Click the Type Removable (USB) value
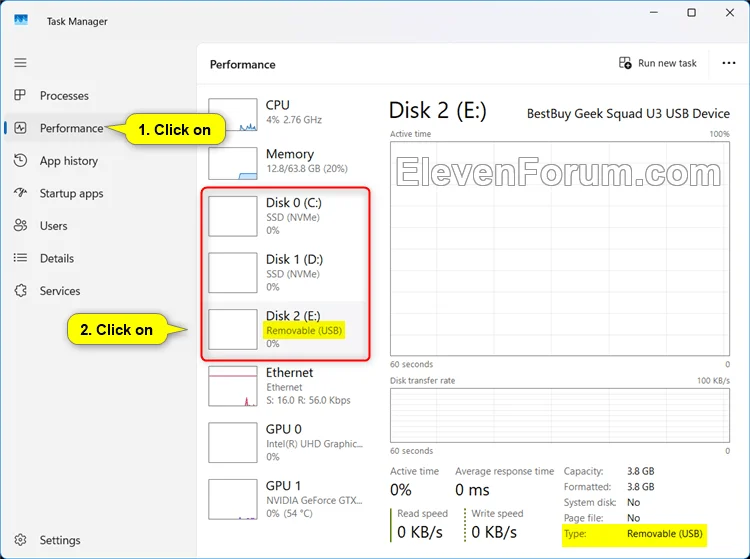The width and height of the screenshot is (750, 559). coord(664,534)
